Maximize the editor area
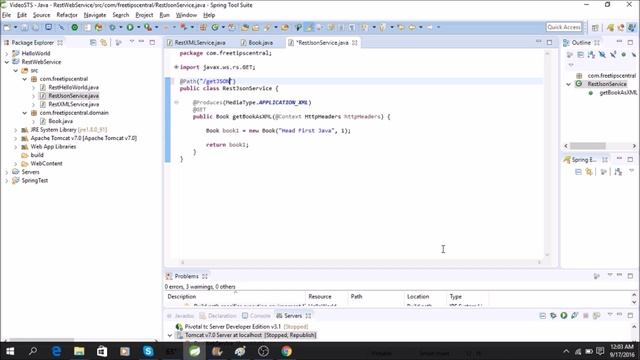This screenshot has height=360, width=640. [x=549, y=42]
